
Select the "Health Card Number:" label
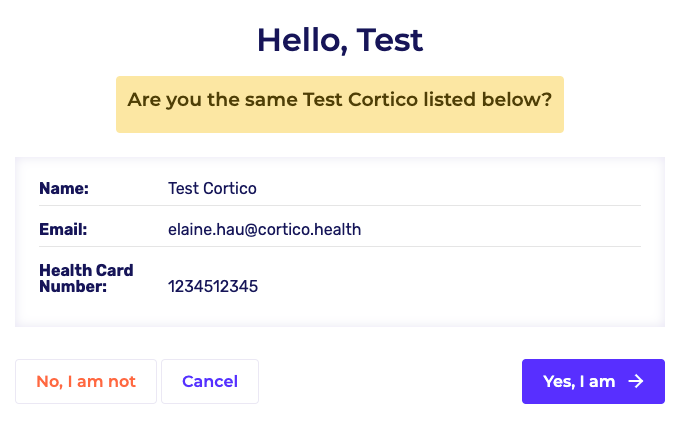pyautogui.click(x=86, y=278)
